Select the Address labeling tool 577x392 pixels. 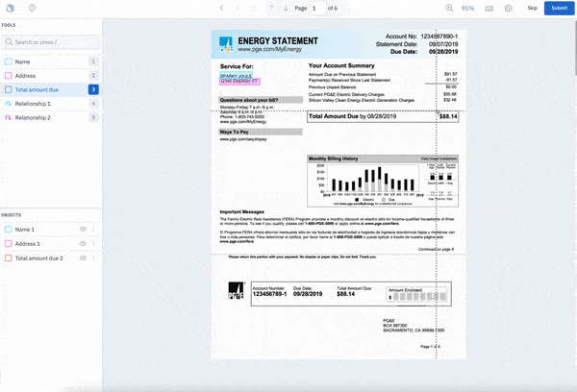tap(51, 76)
